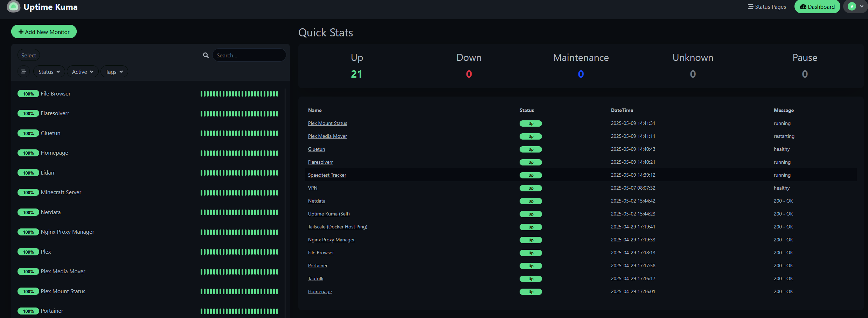
Task: Open the Gluetun monitor in the sidebar
Action: (148, 133)
